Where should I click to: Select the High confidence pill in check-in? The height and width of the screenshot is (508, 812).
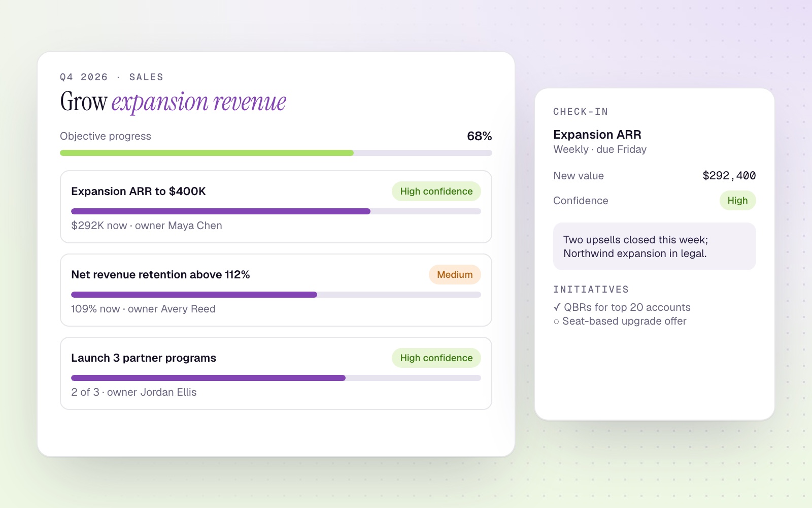pyautogui.click(x=737, y=201)
